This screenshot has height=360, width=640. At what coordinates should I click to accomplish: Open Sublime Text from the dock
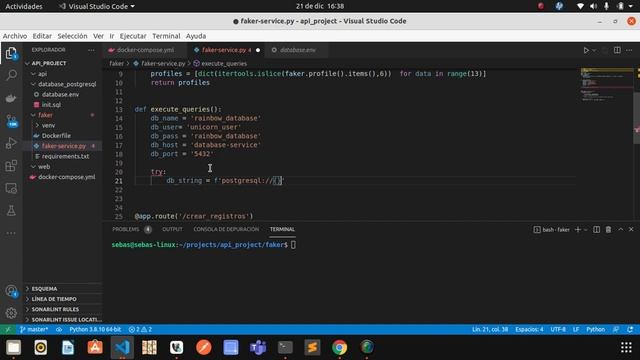(312, 347)
